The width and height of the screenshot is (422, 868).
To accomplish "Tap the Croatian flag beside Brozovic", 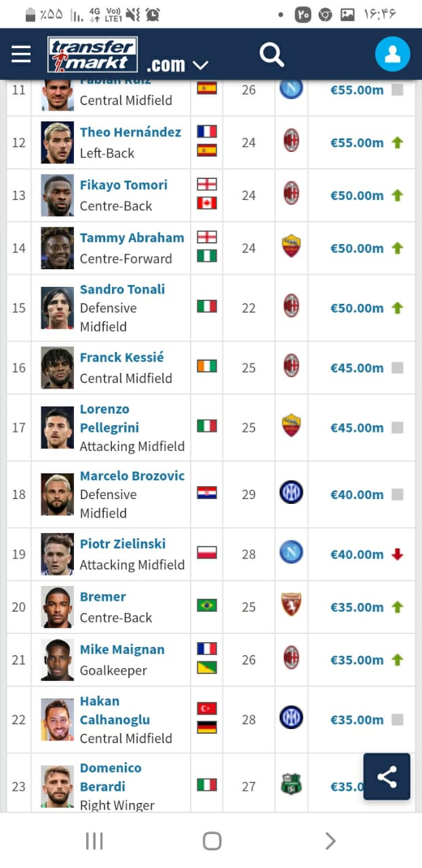I will (x=207, y=492).
